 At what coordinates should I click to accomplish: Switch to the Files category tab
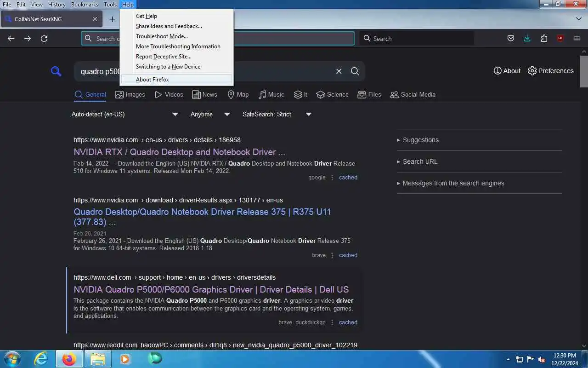(369, 94)
